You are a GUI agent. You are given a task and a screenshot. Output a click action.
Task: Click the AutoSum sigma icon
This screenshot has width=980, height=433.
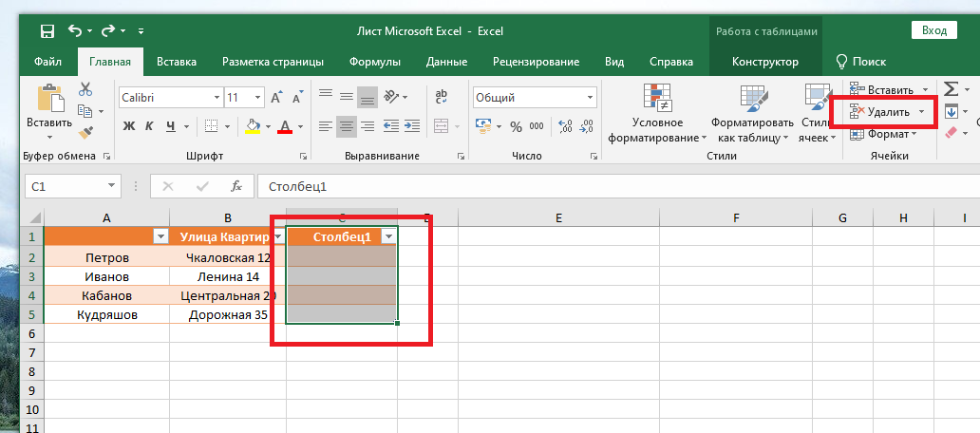point(951,88)
